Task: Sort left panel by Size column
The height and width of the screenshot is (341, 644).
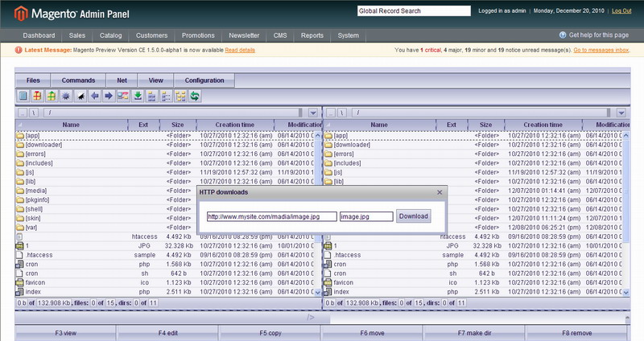Action: pyautogui.click(x=178, y=125)
